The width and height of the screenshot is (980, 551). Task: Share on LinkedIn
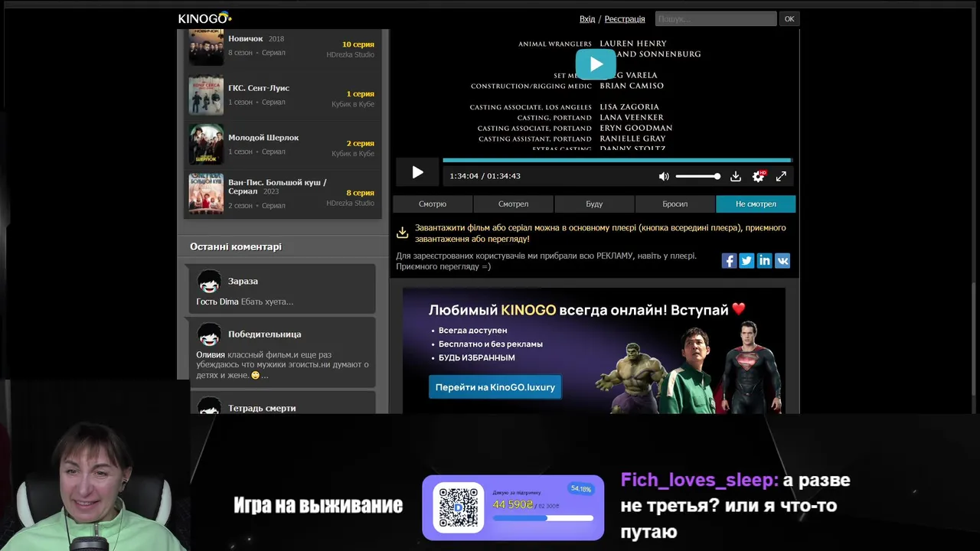764,261
